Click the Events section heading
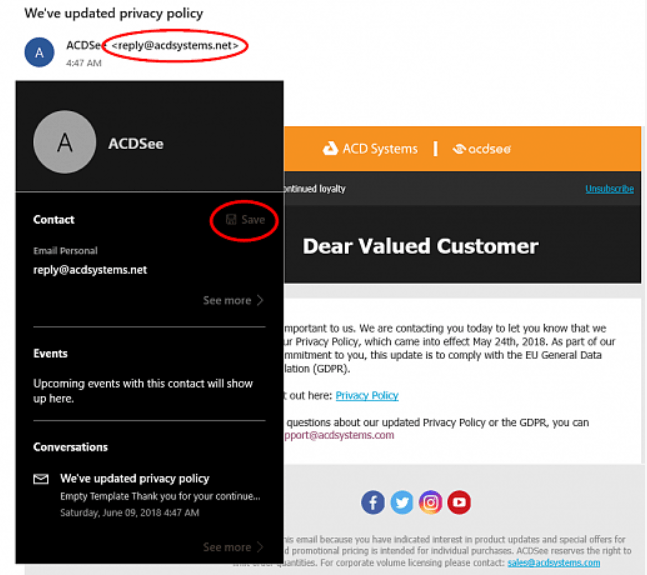The width and height of the screenshot is (647, 575). 50,353
